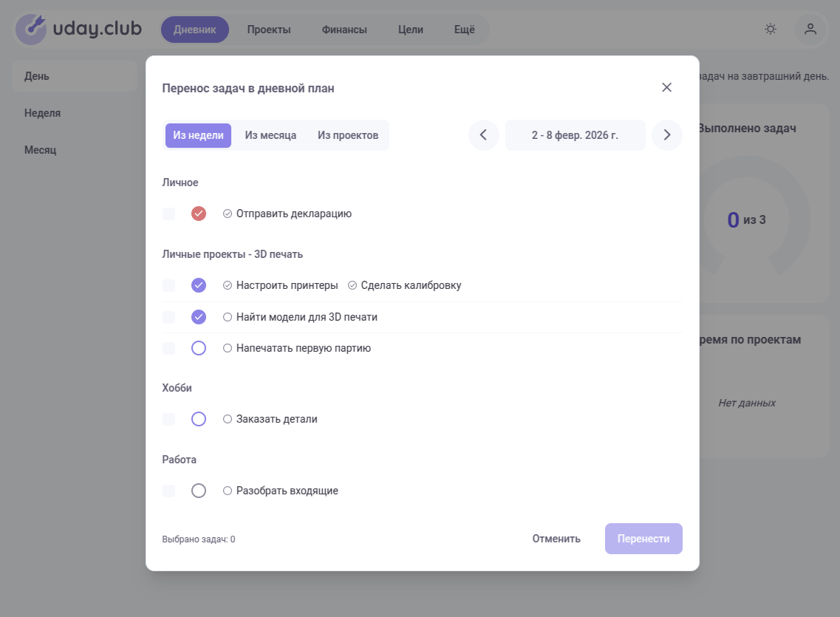The image size is (840, 617).
Task: Tick the square checkbox for Настроить принтеры row
Action: (x=168, y=285)
